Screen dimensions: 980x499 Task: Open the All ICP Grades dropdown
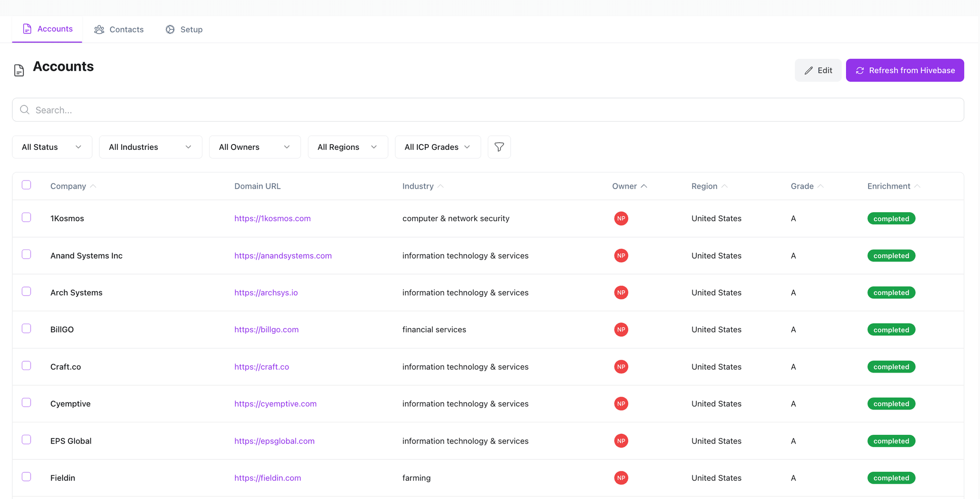437,147
